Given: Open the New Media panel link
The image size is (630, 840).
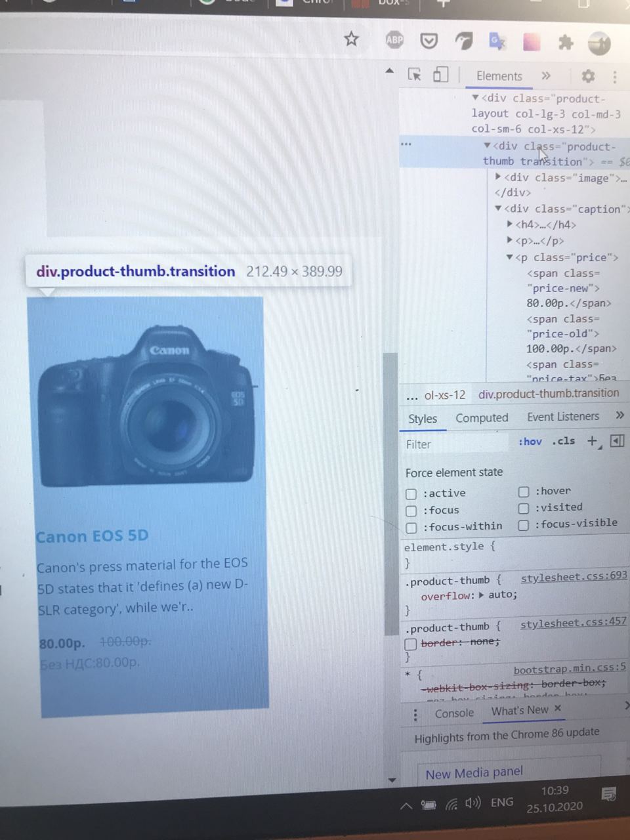Looking at the screenshot, I should pos(474,773).
